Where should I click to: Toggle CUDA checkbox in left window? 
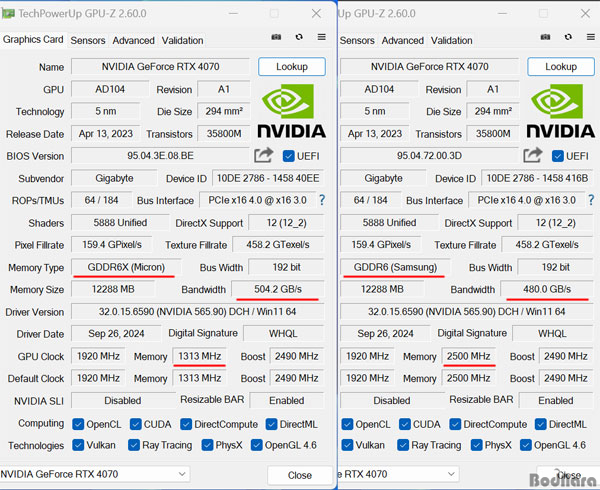click(135, 424)
